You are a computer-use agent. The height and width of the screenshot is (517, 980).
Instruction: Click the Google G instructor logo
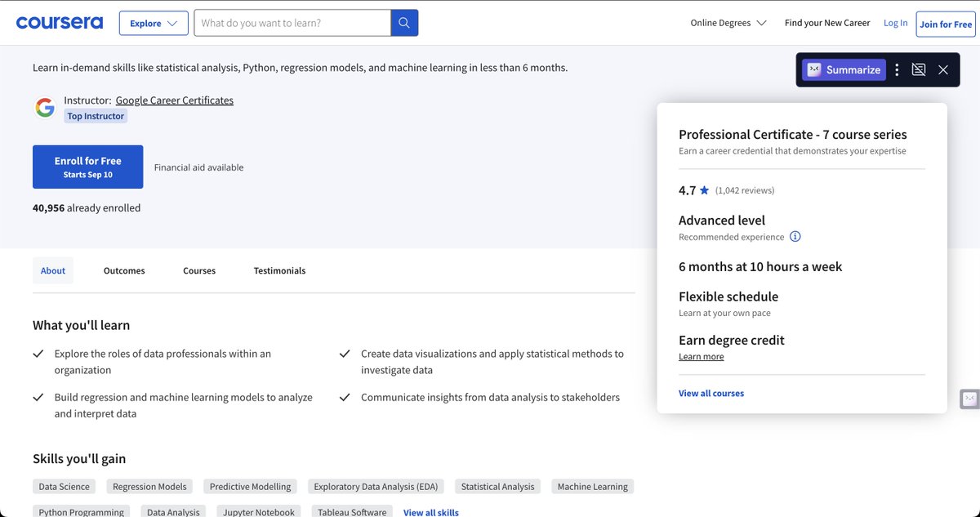tap(45, 107)
